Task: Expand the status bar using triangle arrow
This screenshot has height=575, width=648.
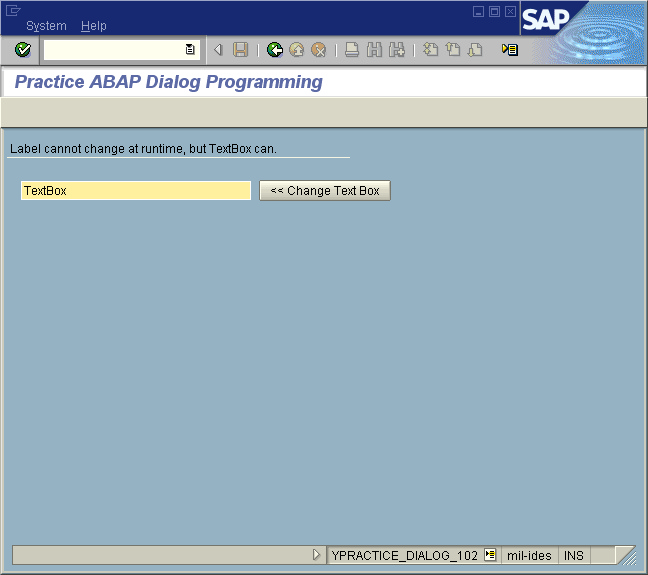Action: point(317,555)
